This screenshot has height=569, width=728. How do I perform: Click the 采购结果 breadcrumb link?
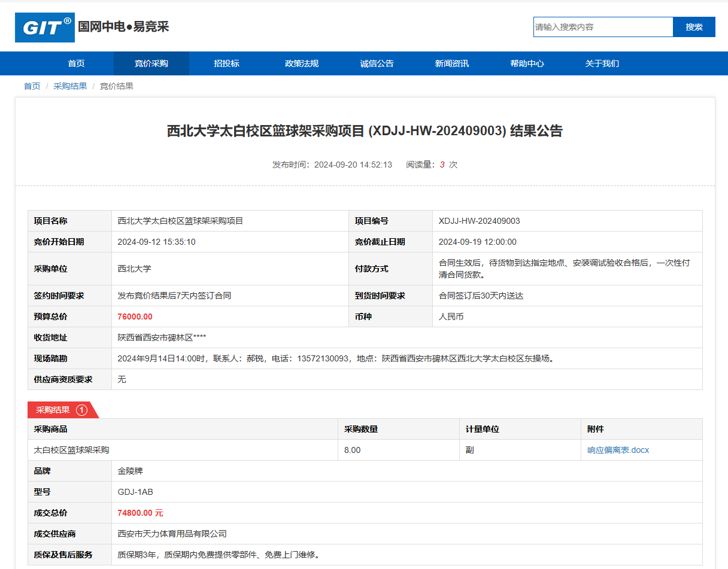pyautogui.click(x=70, y=86)
